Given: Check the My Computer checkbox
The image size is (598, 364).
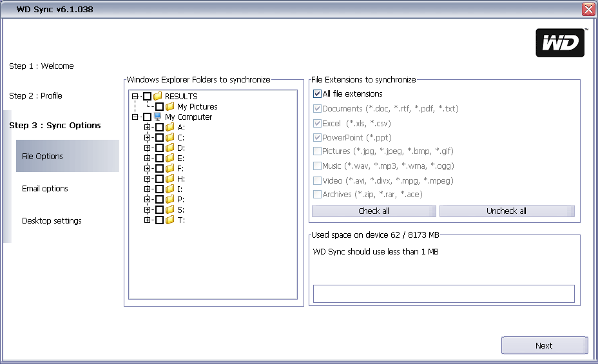Looking at the screenshot, I should (147, 117).
